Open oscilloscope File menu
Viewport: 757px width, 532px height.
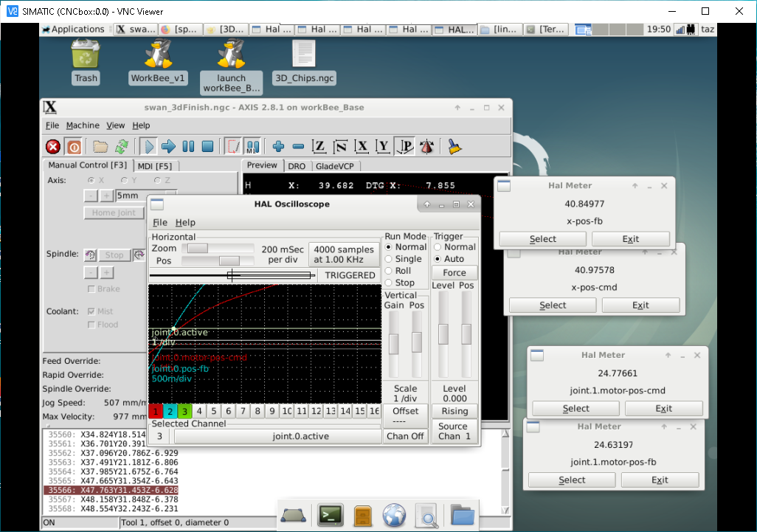(x=160, y=223)
